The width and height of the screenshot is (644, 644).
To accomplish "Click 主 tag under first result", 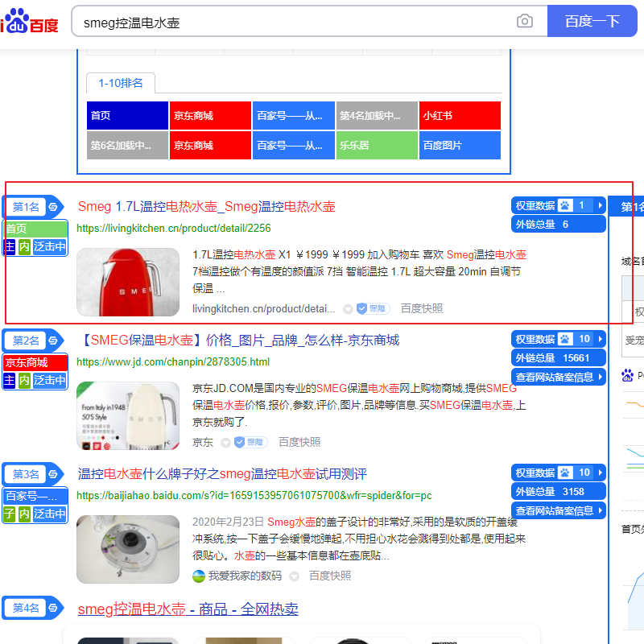I will point(10,247).
